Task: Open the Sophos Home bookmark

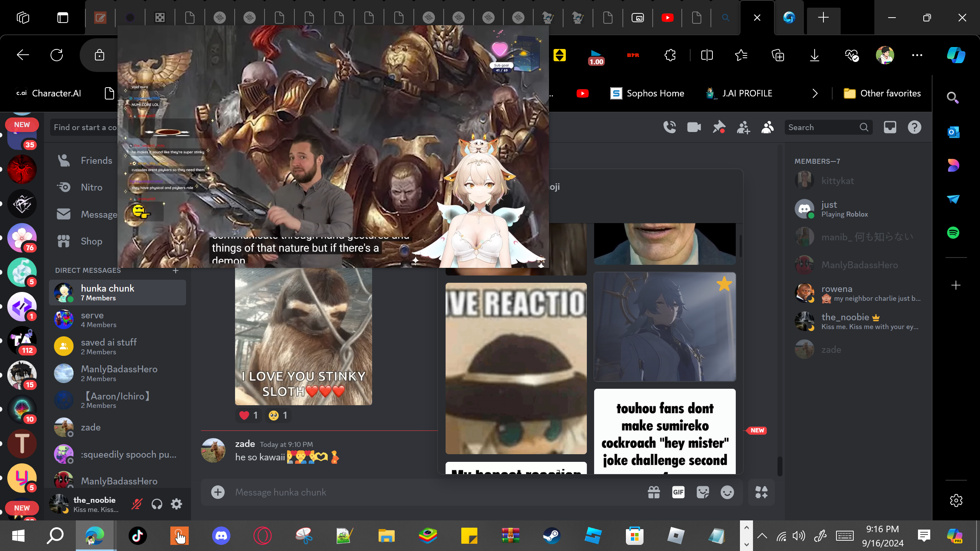Action: coord(647,93)
